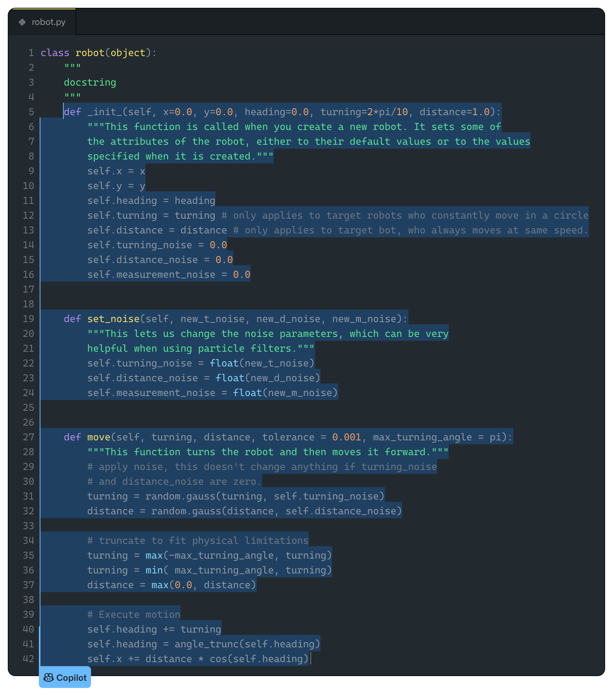Click line number 42 in the gutter

(x=28, y=659)
